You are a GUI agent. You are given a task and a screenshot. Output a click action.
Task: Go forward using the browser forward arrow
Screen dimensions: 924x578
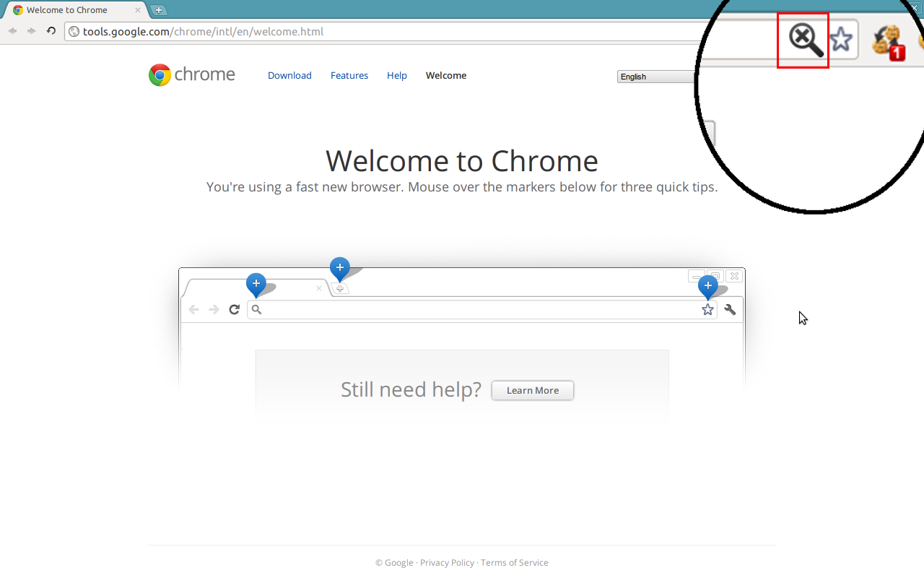(x=31, y=31)
